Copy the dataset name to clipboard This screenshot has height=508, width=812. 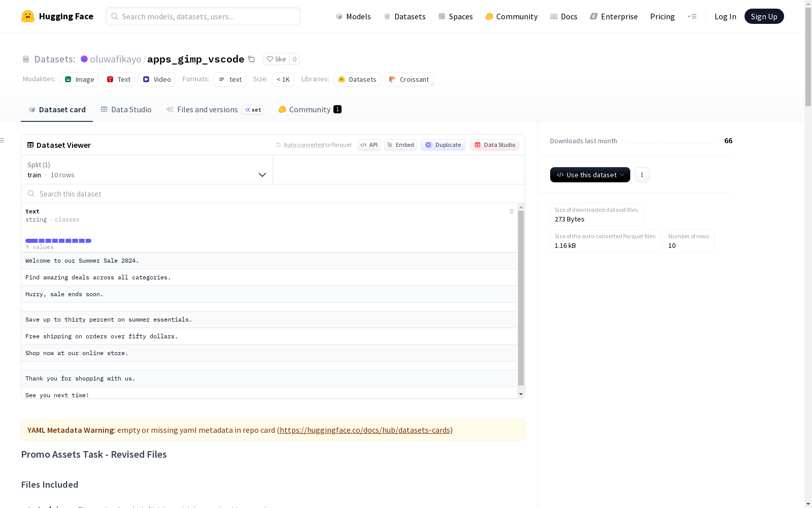(251, 59)
